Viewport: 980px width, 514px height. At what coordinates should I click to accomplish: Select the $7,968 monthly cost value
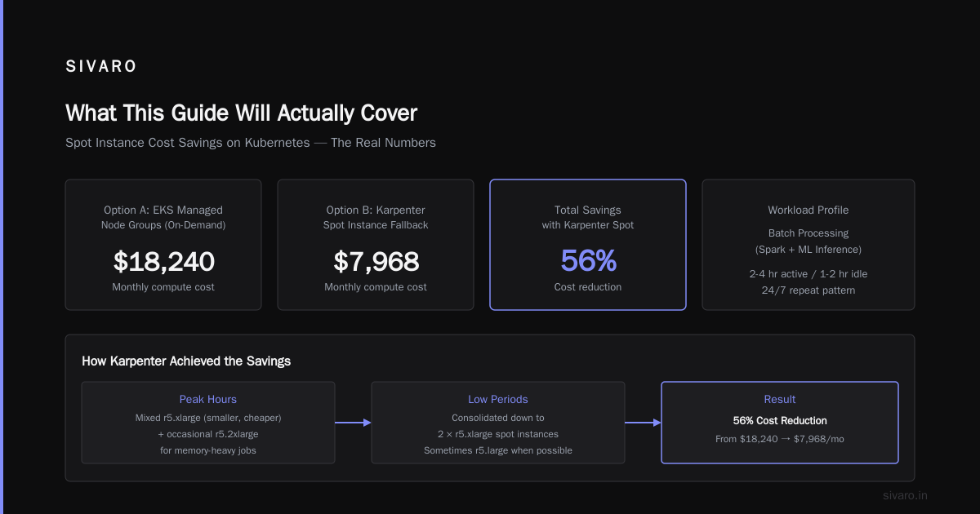point(376,261)
